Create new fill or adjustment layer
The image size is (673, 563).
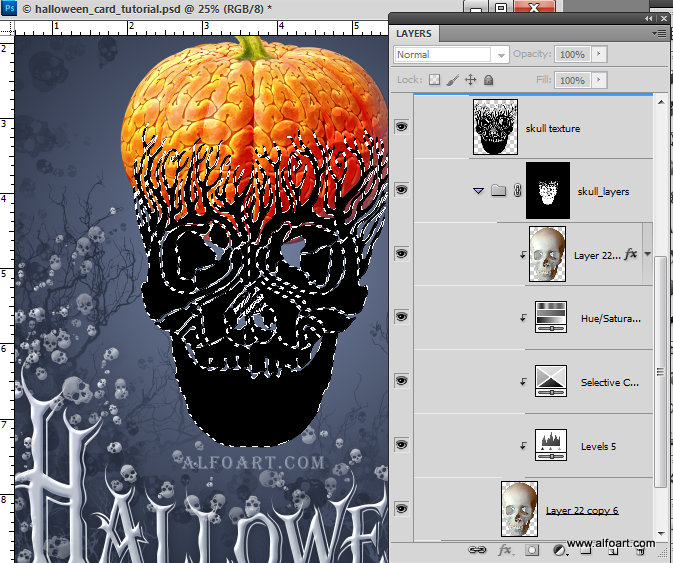point(558,550)
